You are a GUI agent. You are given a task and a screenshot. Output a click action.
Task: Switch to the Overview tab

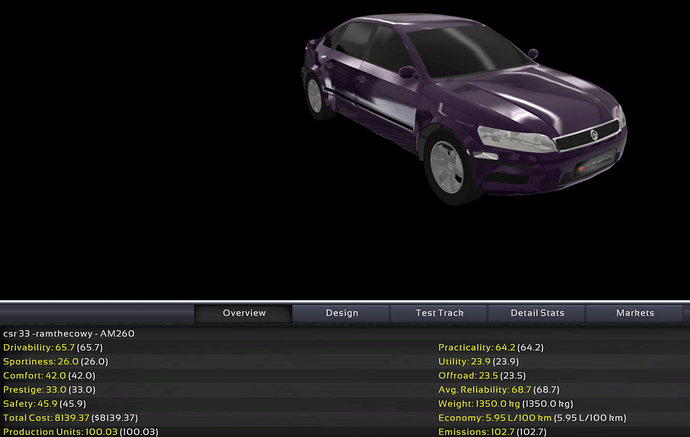(x=244, y=313)
